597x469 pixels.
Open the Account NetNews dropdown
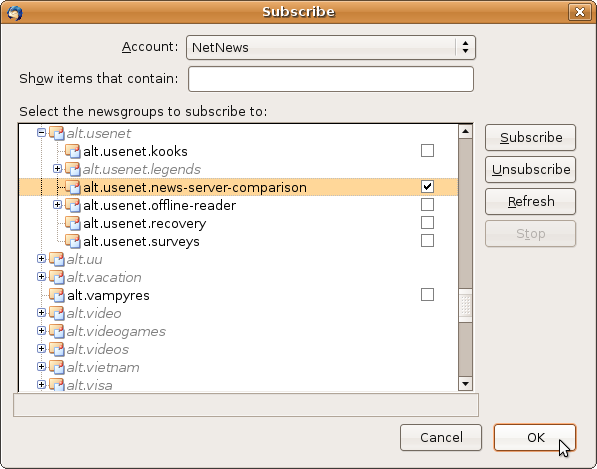(x=331, y=48)
